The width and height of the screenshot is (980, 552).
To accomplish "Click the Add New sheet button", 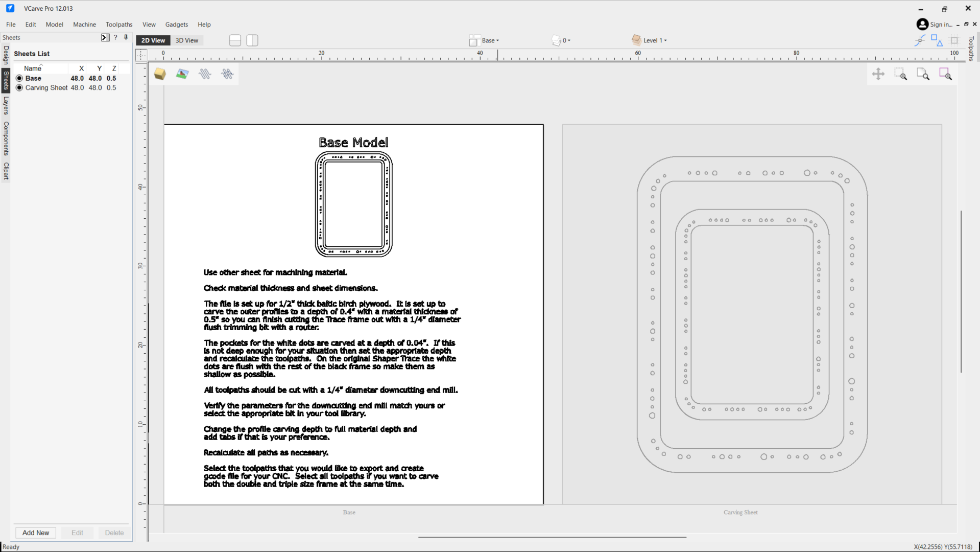I will click(x=36, y=533).
